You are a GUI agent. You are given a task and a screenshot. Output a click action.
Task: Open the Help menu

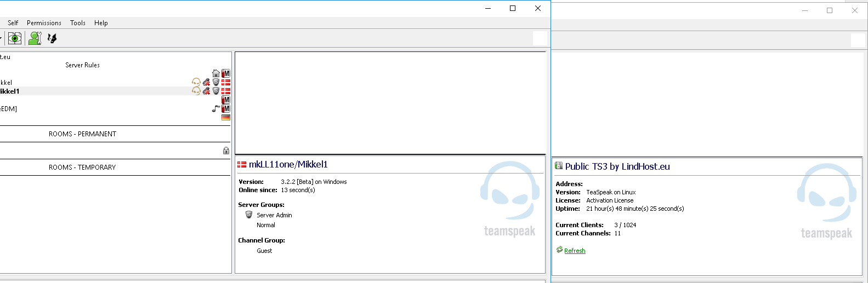tap(101, 23)
